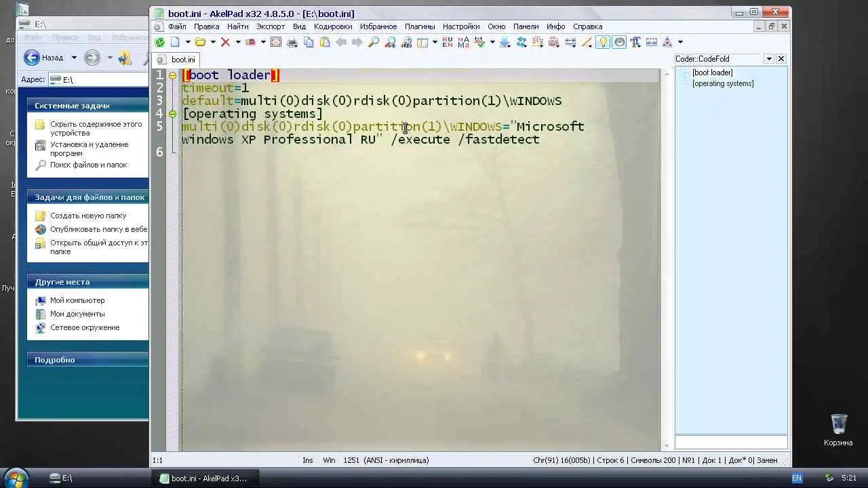Open the Правка menu

206,26
